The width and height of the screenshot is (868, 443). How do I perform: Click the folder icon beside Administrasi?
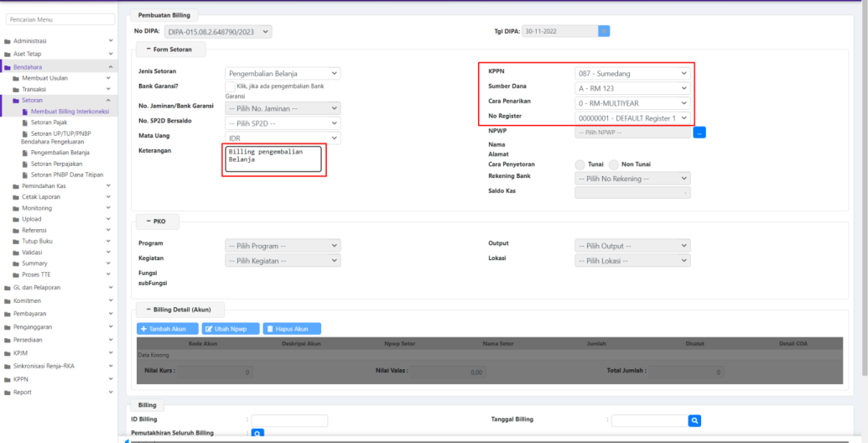coord(8,41)
